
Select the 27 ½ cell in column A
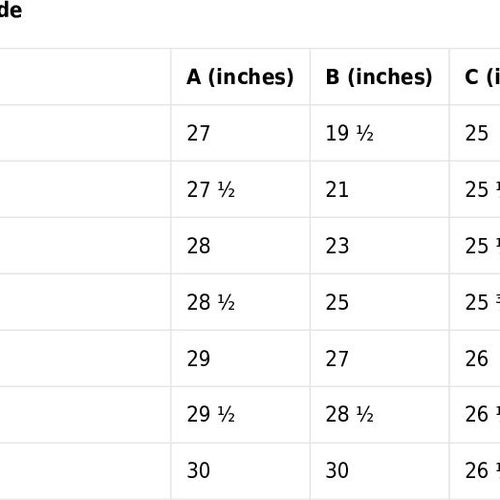click(240, 189)
